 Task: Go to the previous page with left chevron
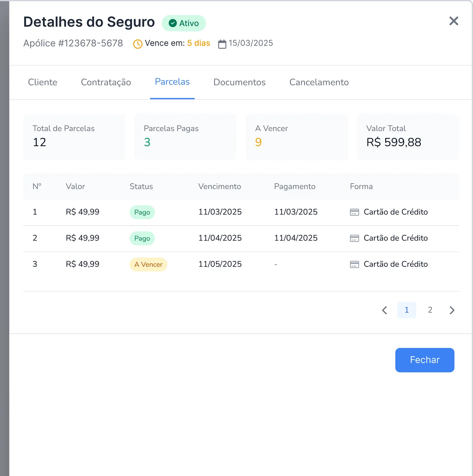(x=384, y=310)
